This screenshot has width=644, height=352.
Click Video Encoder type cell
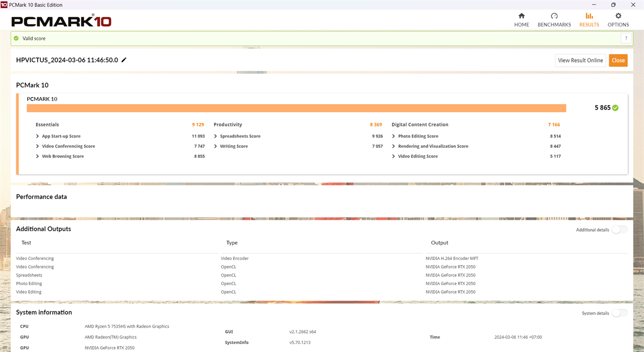(x=234, y=258)
